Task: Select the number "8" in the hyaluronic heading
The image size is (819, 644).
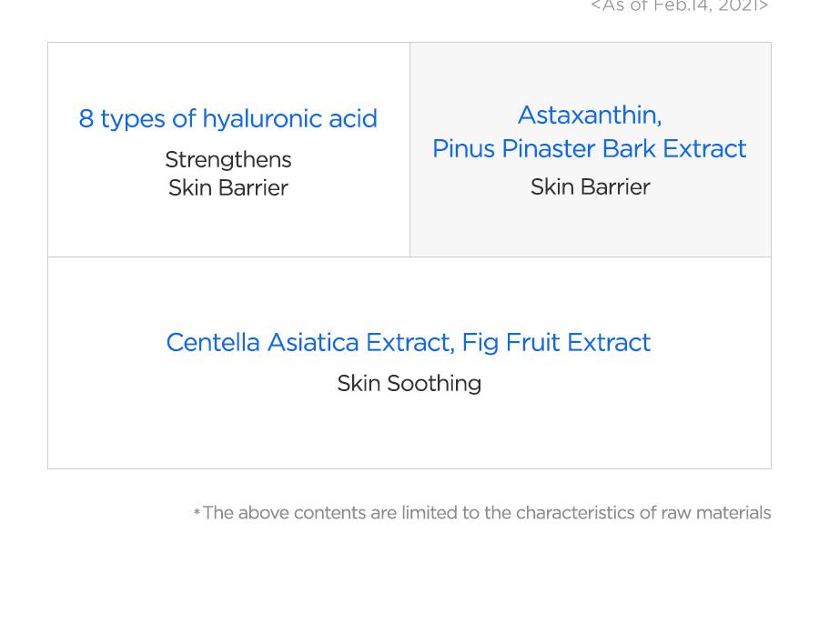Action: tap(86, 118)
